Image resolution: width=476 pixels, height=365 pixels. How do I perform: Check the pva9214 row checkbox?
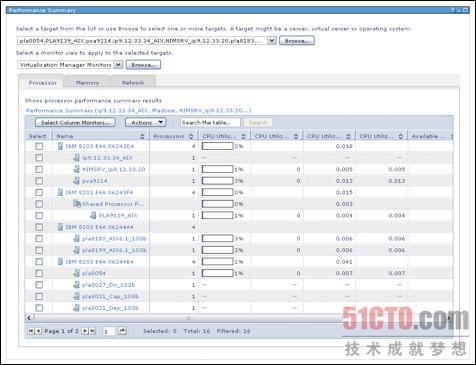[39, 181]
